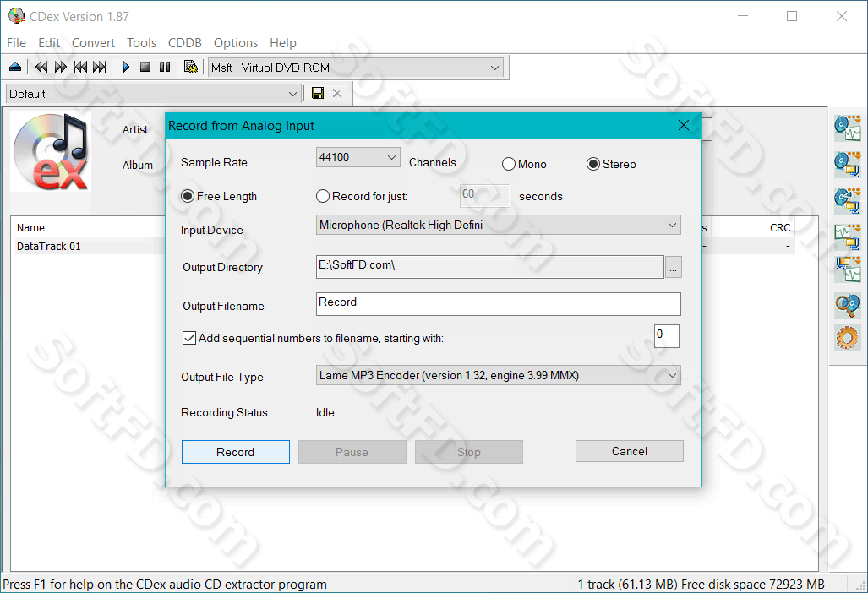
Task: Click the Record button
Action: (235, 452)
